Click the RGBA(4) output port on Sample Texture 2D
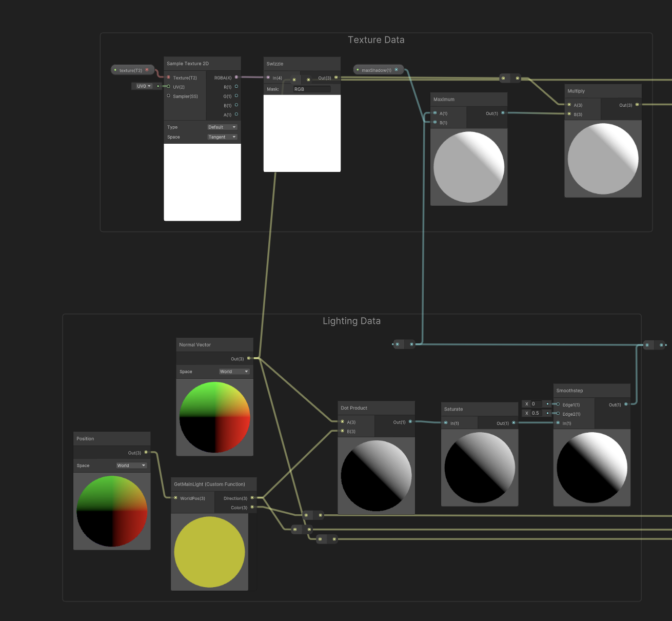The image size is (672, 621). [236, 77]
